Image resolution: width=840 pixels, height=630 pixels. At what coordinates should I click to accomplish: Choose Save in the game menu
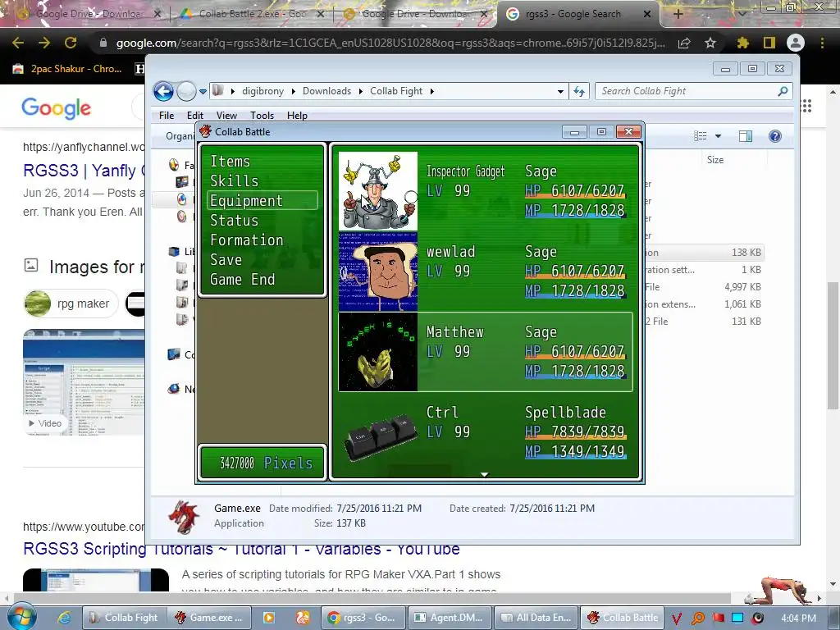(226, 260)
